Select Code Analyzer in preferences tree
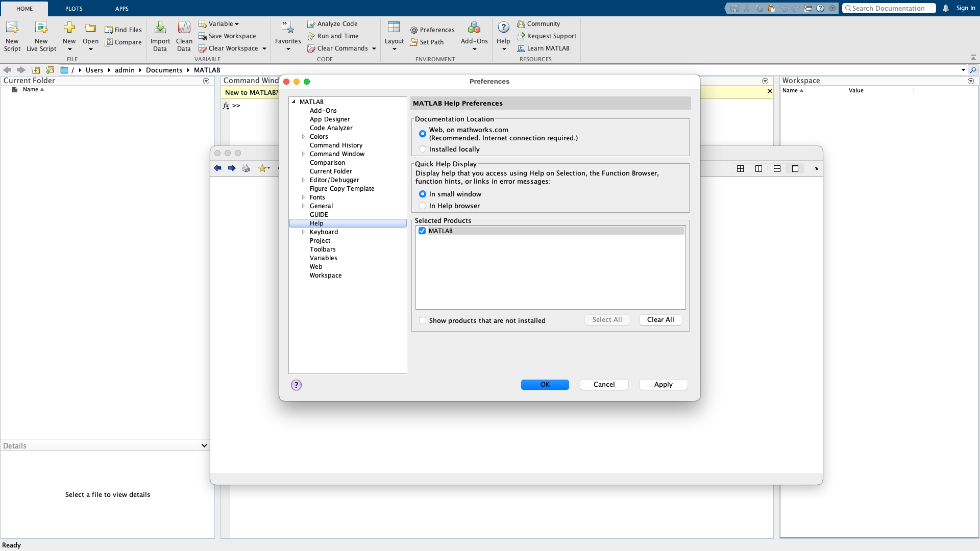 pos(331,128)
